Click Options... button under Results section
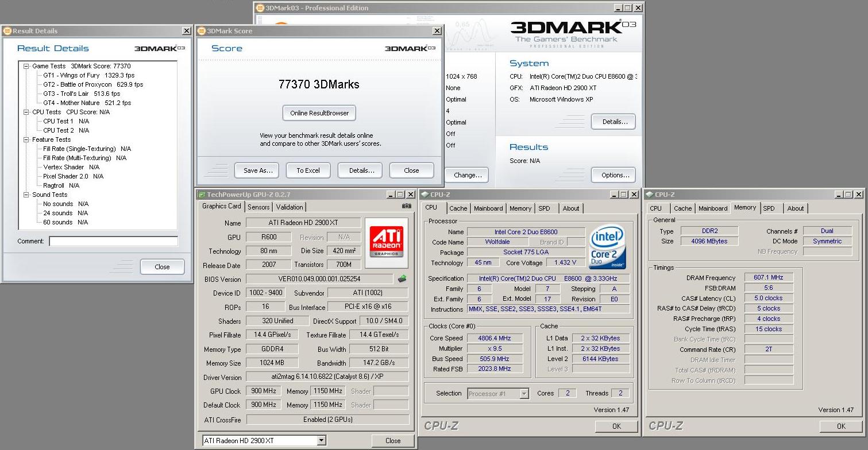This screenshot has height=450, width=868. 614,175
